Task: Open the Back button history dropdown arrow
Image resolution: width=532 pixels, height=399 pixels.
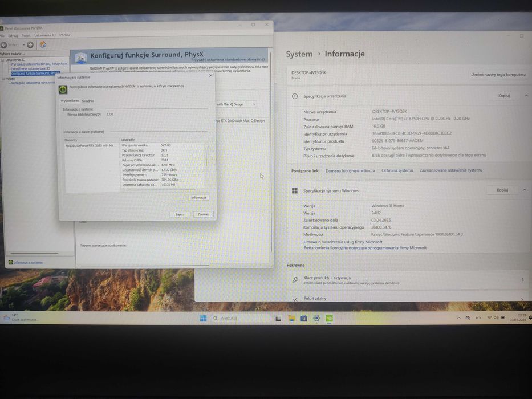Action: [23, 45]
